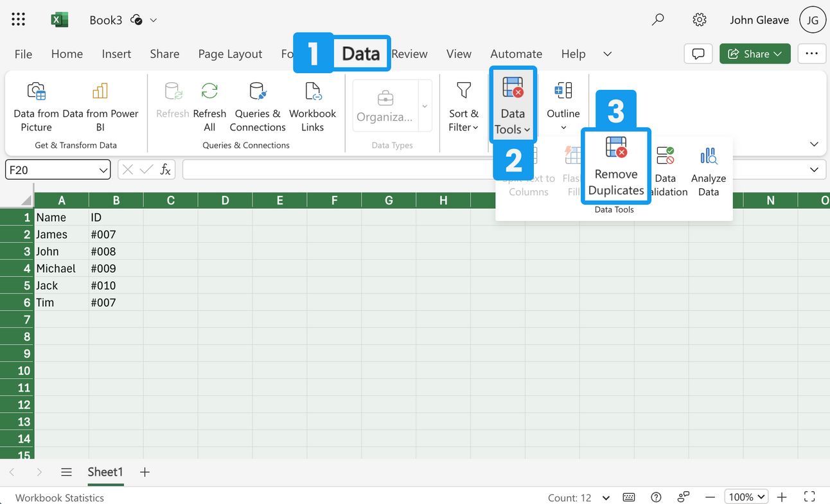
Task: Select the cell containing Michael
Action: (62, 268)
